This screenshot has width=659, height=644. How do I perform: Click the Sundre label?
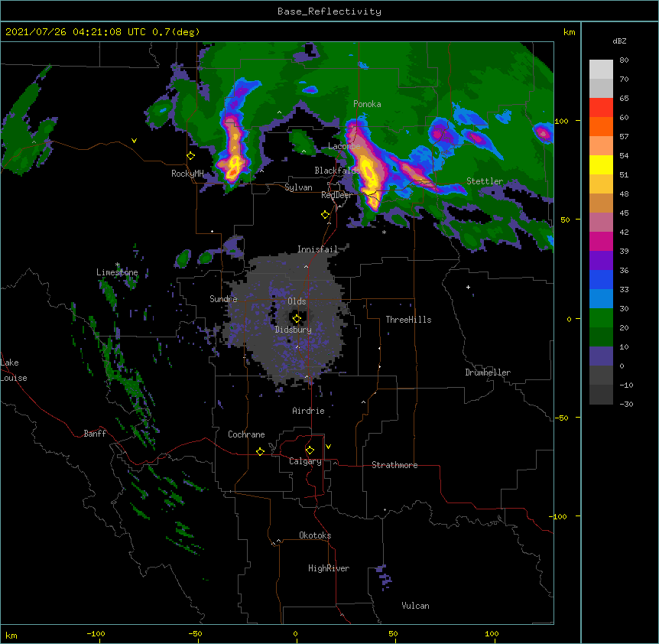[223, 299]
